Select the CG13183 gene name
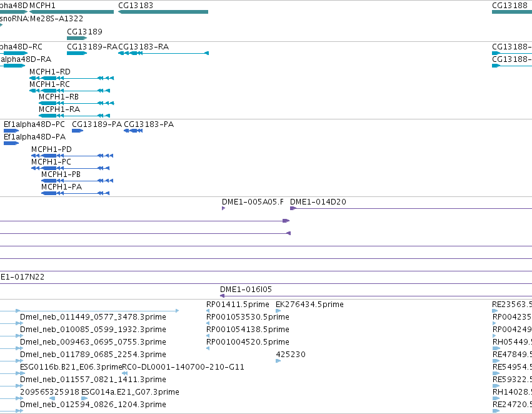The height and width of the screenshot is (414, 532). click(136, 6)
